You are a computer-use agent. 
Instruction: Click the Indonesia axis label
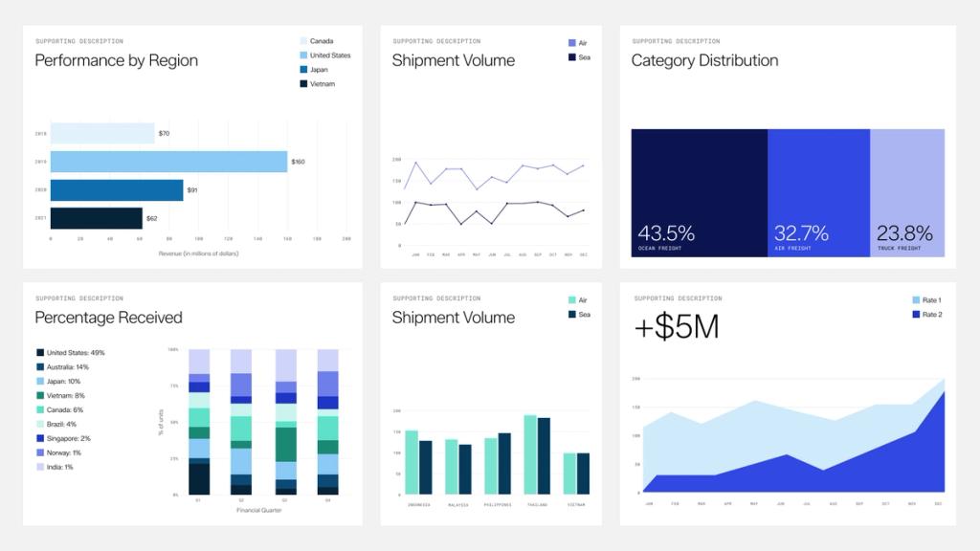pyautogui.click(x=419, y=505)
